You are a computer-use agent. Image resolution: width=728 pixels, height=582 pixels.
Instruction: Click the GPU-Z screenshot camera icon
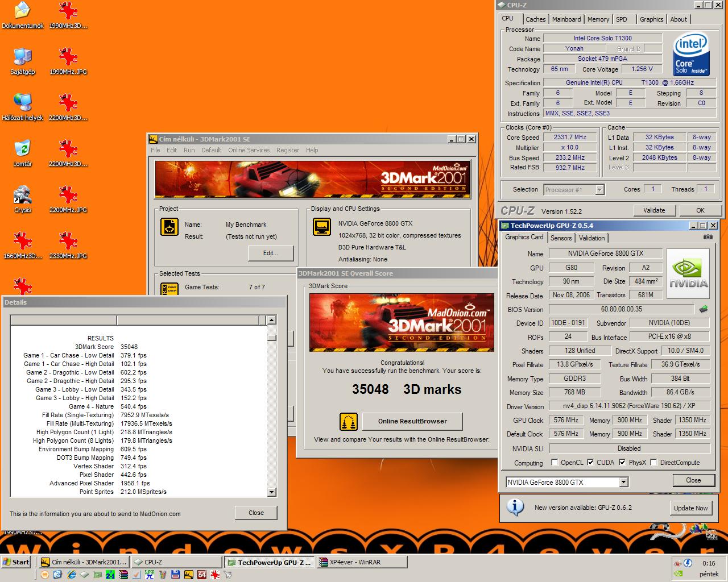(x=708, y=237)
